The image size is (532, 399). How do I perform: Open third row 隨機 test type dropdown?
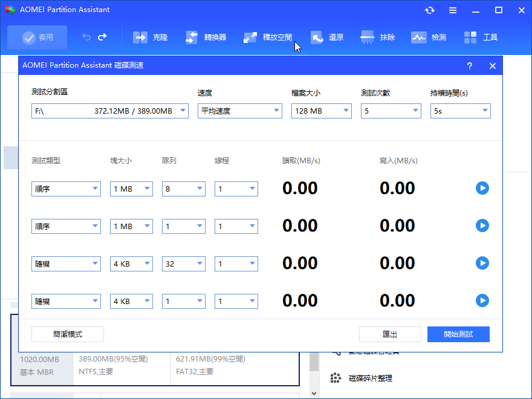click(66, 264)
